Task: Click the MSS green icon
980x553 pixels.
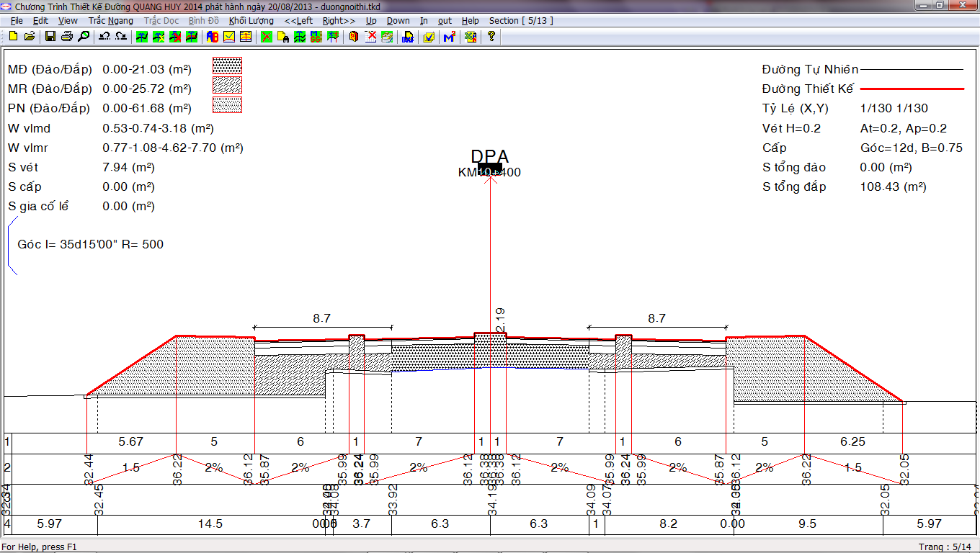Action: [x=315, y=36]
